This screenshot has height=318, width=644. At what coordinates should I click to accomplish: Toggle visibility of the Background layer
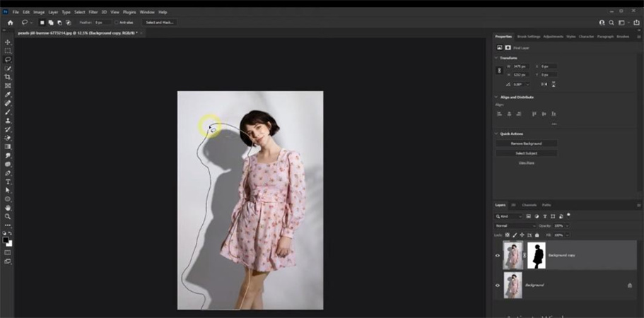click(x=498, y=285)
